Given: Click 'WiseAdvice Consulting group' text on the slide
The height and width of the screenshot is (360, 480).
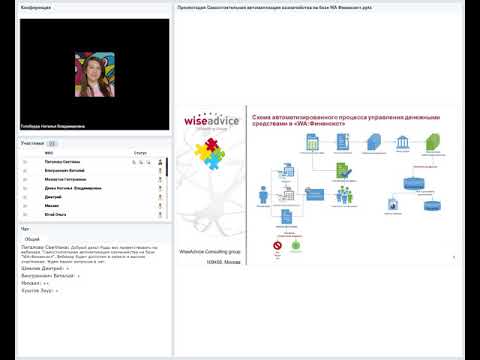Looking at the screenshot, I should (x=210, y=252).
